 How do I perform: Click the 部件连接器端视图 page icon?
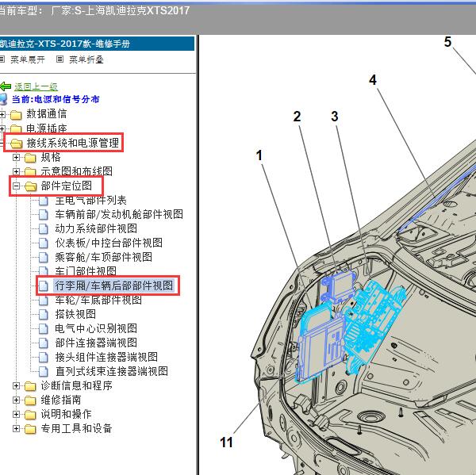tap(44, 343)
